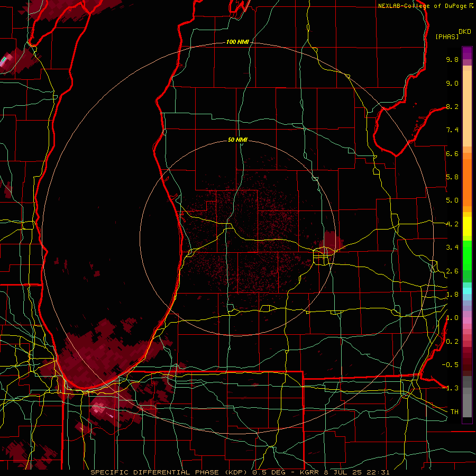Click the bright pink echo core in the south storm
476x476 pixels.
point(99,409)
